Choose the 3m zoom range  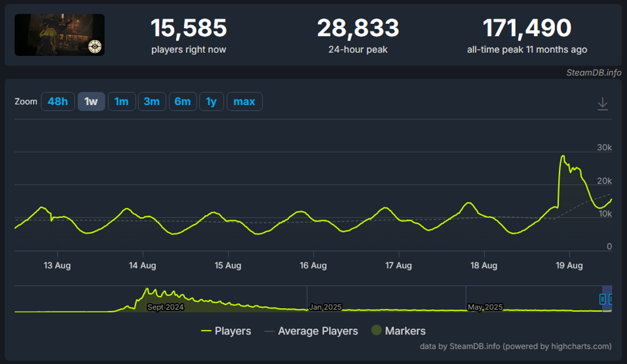tap(152, 101)
